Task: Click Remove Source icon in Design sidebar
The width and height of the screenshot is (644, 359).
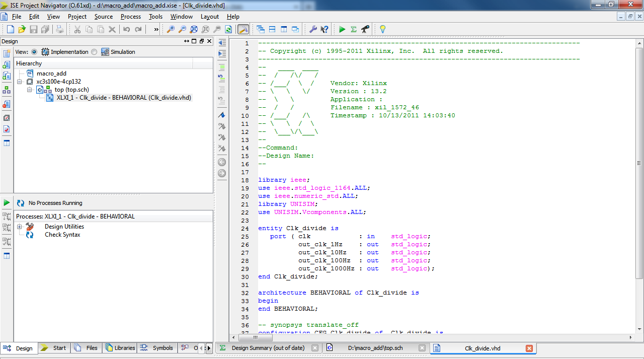Action: pyautogui.click(x=7, y=104)
